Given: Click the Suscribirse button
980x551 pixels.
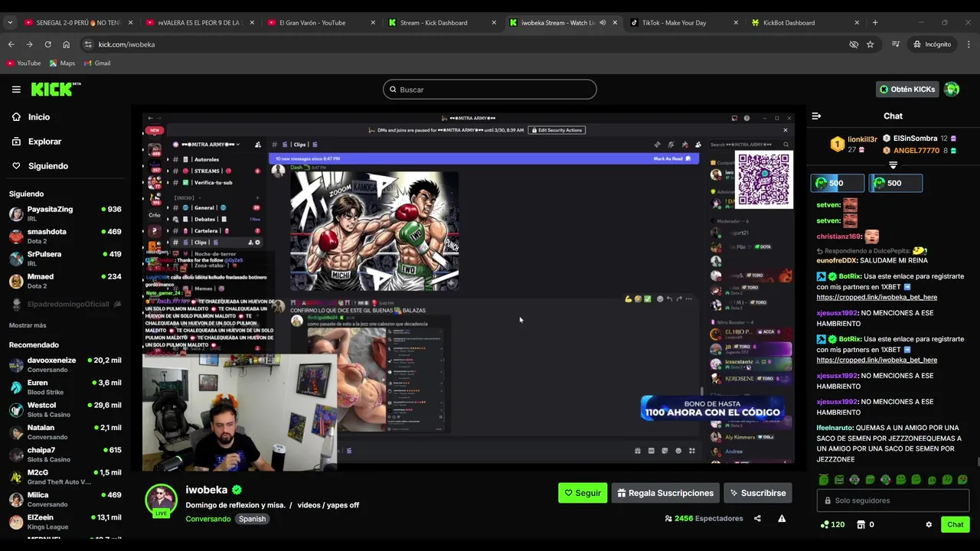Looking at the screenshot, I should click(758, 493).
